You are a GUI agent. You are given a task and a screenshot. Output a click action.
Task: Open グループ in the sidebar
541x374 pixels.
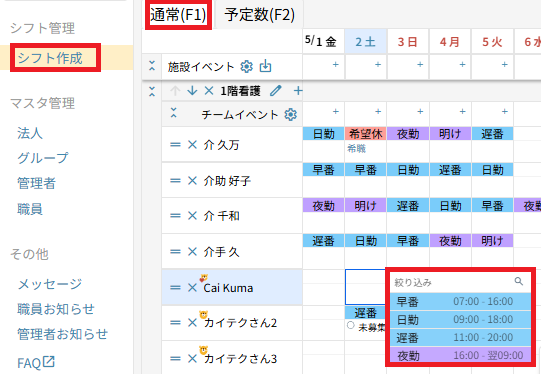(x=43, y=158)
